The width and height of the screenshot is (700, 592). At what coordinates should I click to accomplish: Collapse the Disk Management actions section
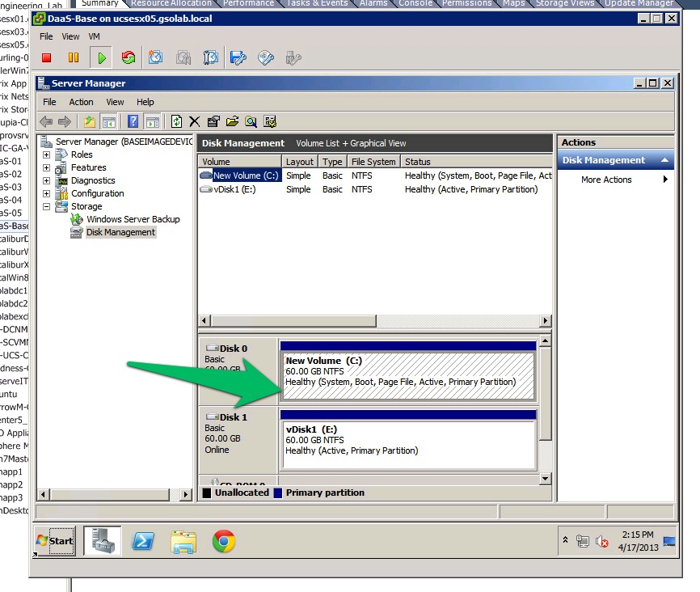click(x=664, y=160)
